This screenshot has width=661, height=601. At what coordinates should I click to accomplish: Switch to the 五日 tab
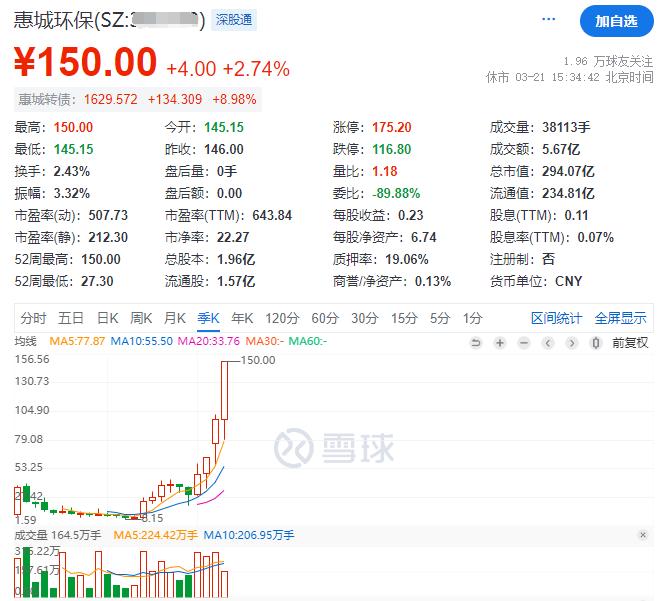(x=70, y=318)
